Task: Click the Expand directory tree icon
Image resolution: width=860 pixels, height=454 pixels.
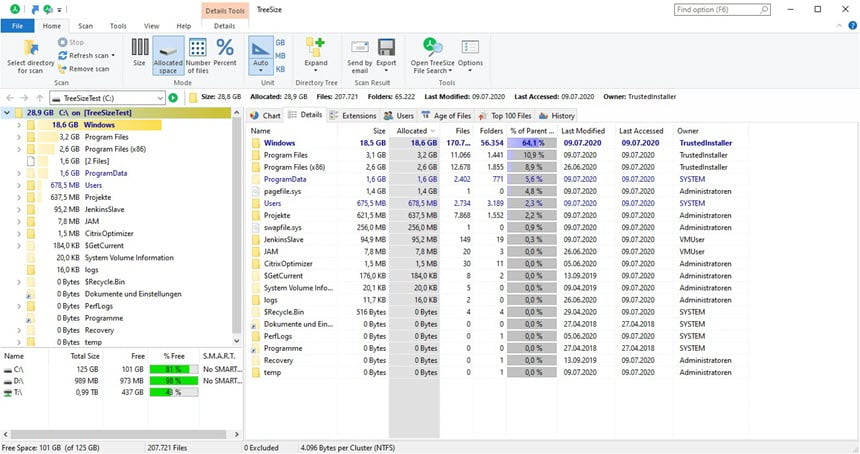Action: coord(316,47)
